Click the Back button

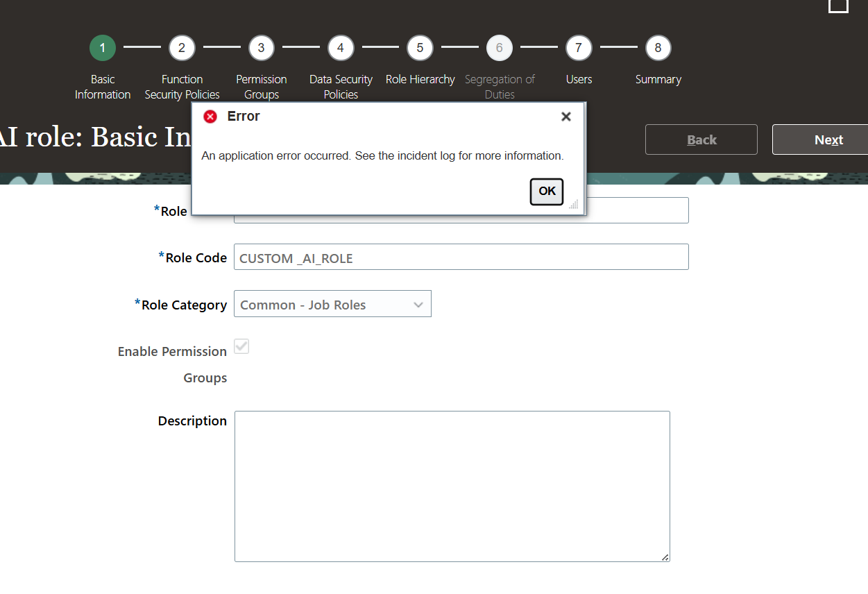pos(701,139)
